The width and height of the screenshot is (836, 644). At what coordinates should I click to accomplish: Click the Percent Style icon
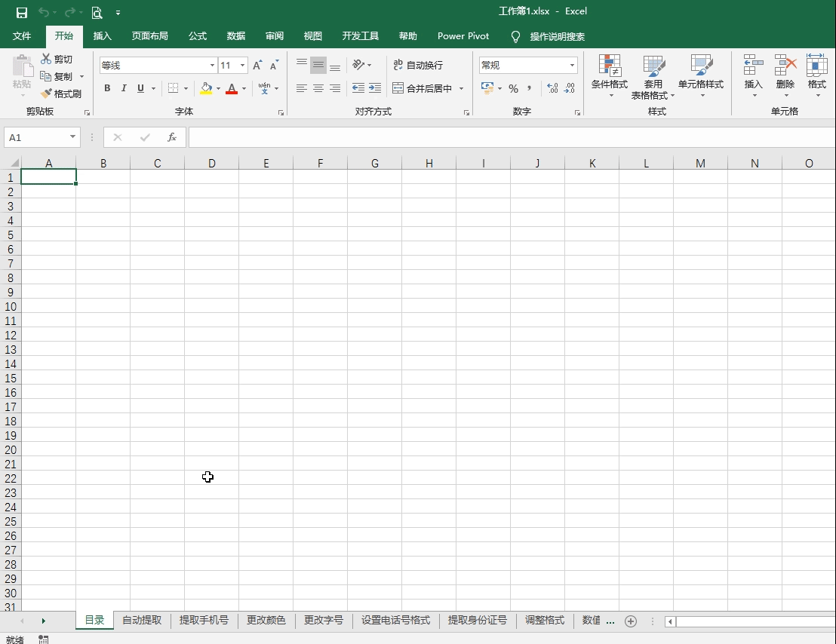tap(512, 88)
